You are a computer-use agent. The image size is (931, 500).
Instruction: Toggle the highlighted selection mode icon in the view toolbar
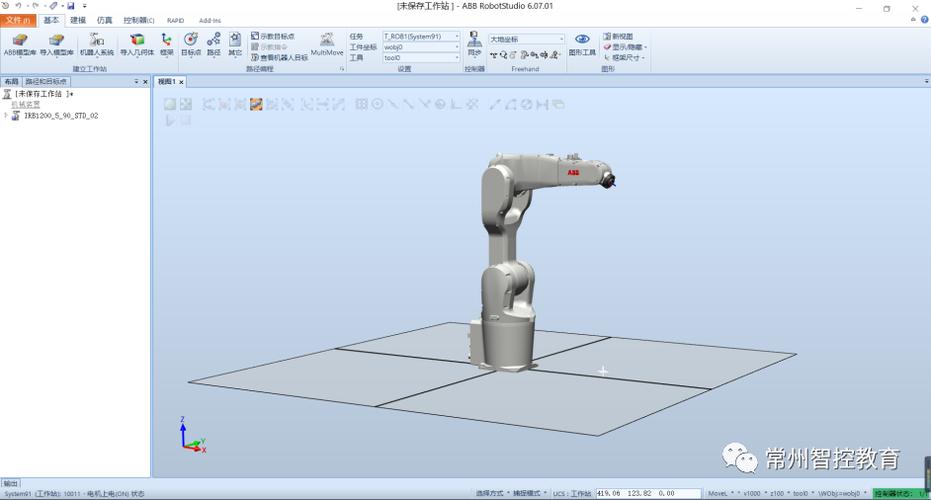pos(256,105)
